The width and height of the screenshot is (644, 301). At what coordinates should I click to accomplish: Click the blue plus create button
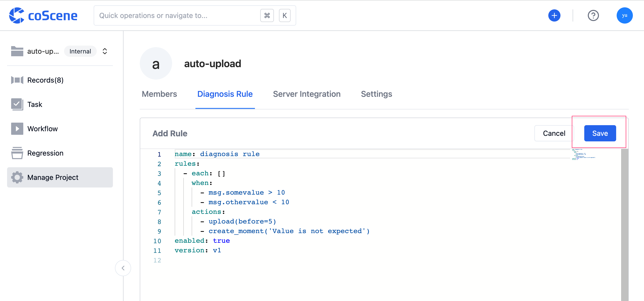coord(554,15)
